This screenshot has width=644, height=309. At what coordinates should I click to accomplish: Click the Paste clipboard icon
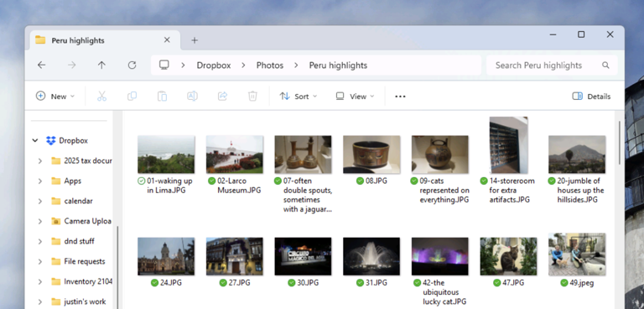tap(162, 97)
